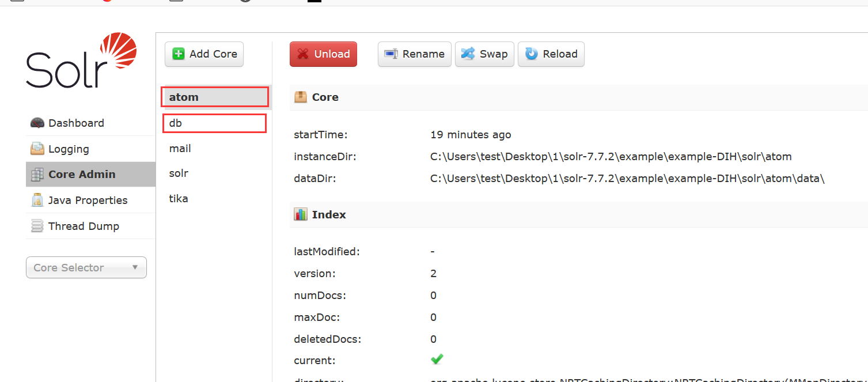
Task: Open the Logging page
Action: point(90,149)
